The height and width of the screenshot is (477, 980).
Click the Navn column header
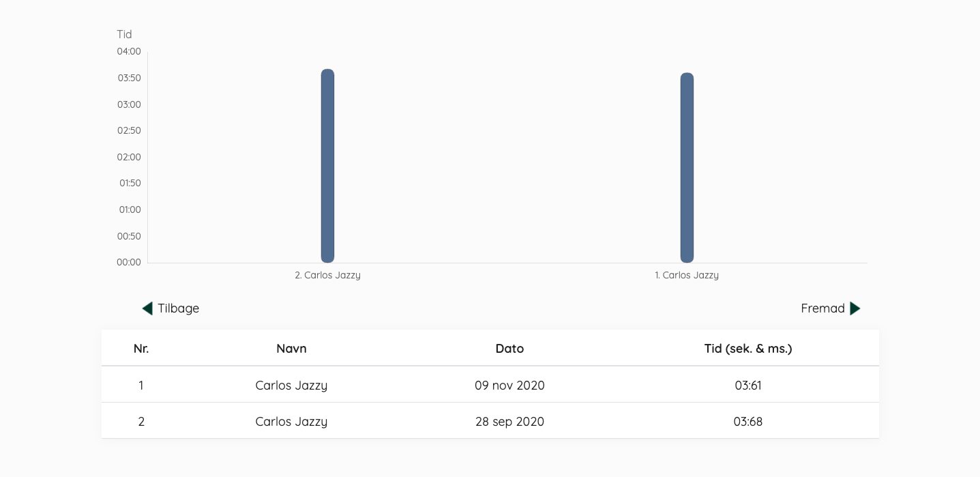(x=291, y=349)
